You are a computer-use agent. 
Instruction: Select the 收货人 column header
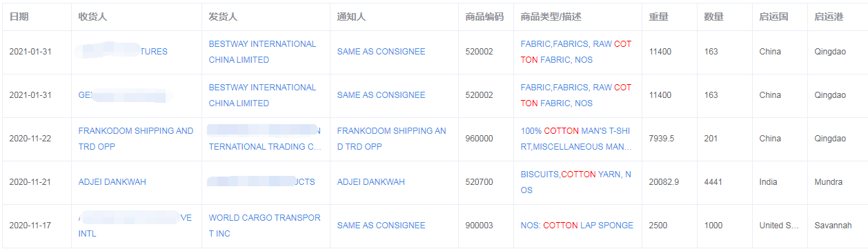click(93, 17)
